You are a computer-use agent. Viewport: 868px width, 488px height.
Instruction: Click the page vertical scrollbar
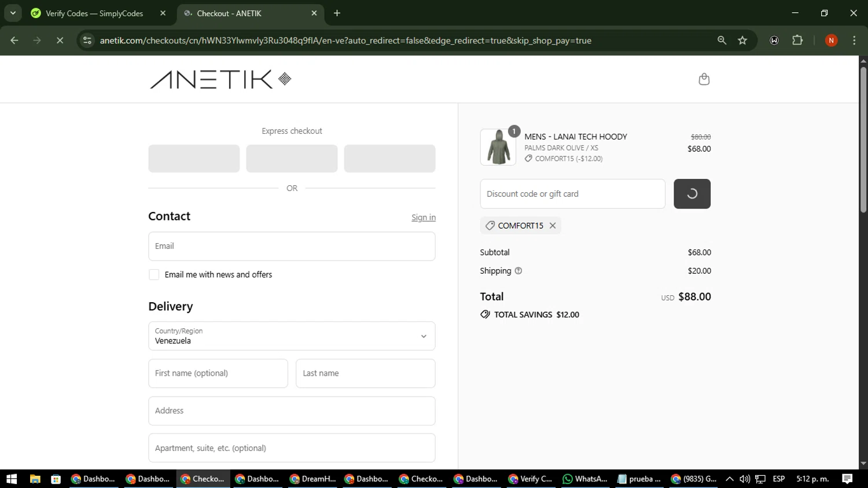coord(863,140)
